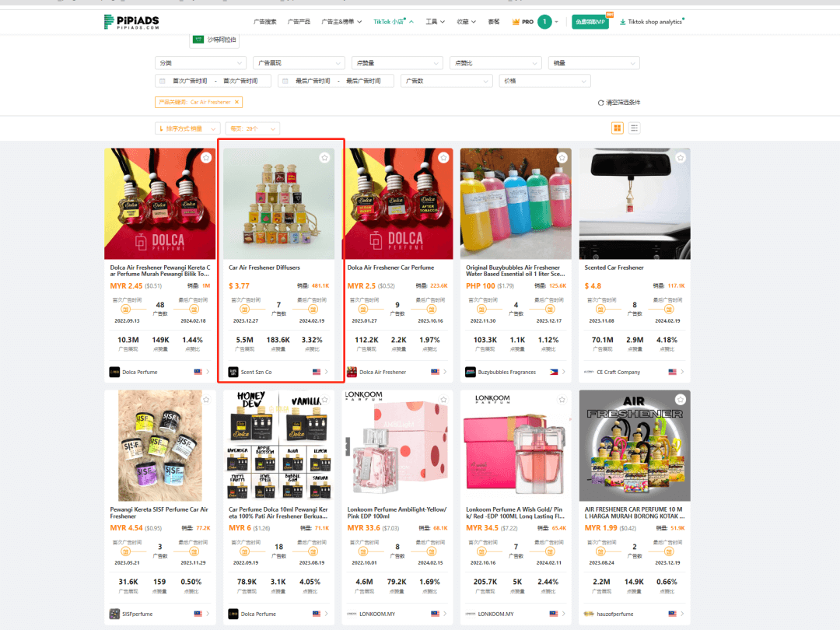
Task: Switch to list view layout
Action: tap(635, 128)
